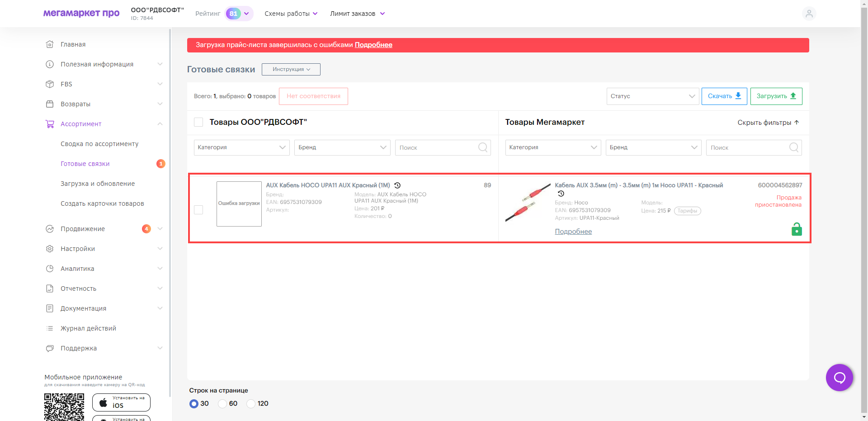The height and width of the screenshot is (421, 868).
Task: Check the AUX Кабель HOCO UPA11 row checkbox
Action: pyautogui.click(x=198, y=210)
